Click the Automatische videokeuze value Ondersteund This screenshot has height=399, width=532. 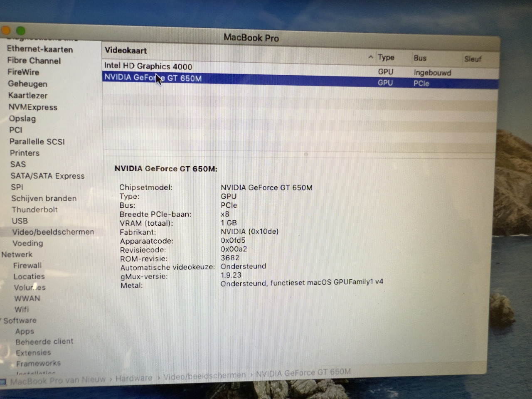tap(243, 266)
